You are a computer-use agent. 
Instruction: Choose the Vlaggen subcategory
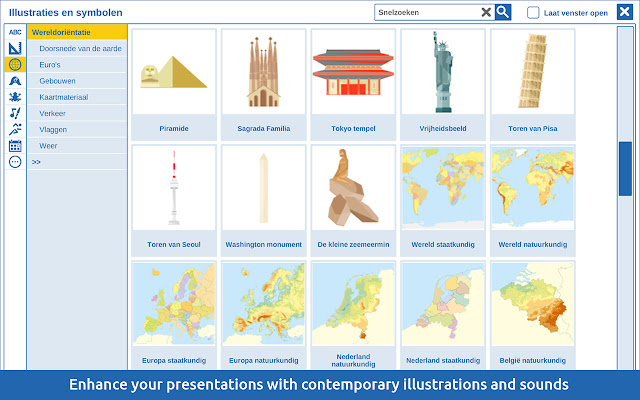coord(53,129)
